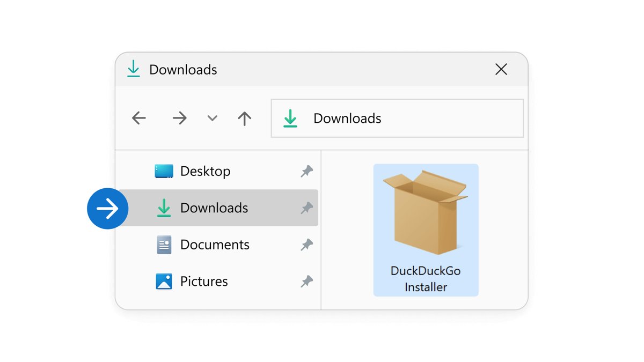Click the title bar Downloads icon
This screenshot has height=362, width=644.
[133, 69]
